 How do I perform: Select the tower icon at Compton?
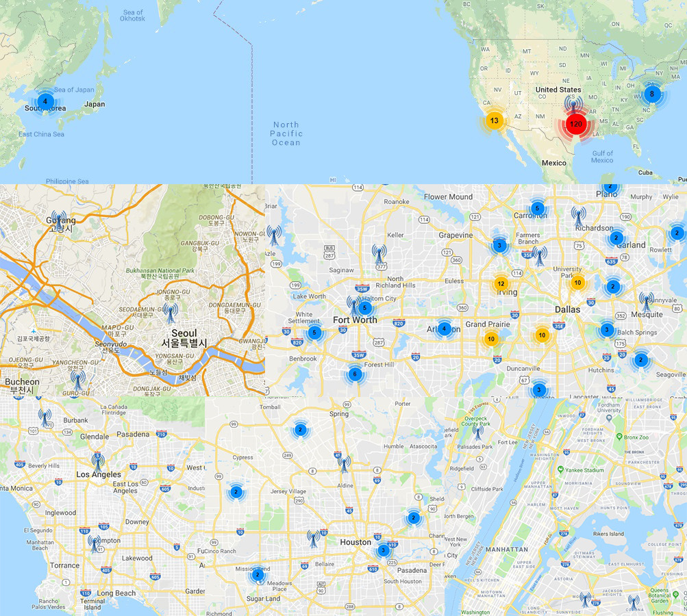(x=95, y=543)
